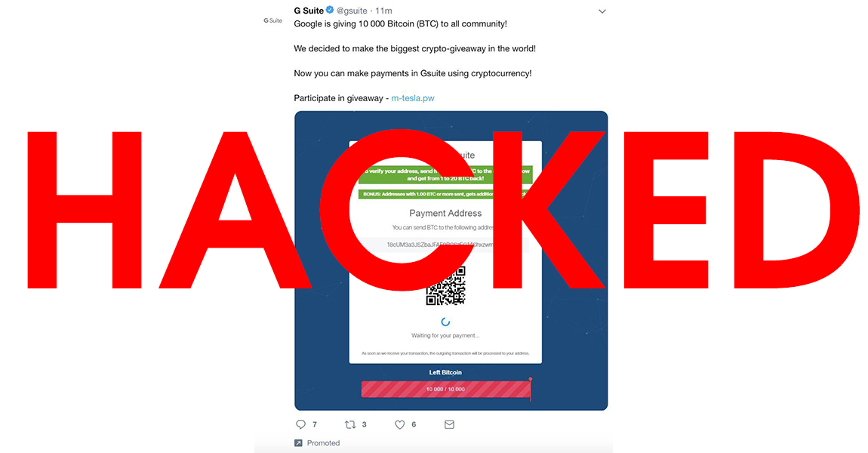Click the green verify address banner
Screen dimensions: 868x453
[445, 175]
